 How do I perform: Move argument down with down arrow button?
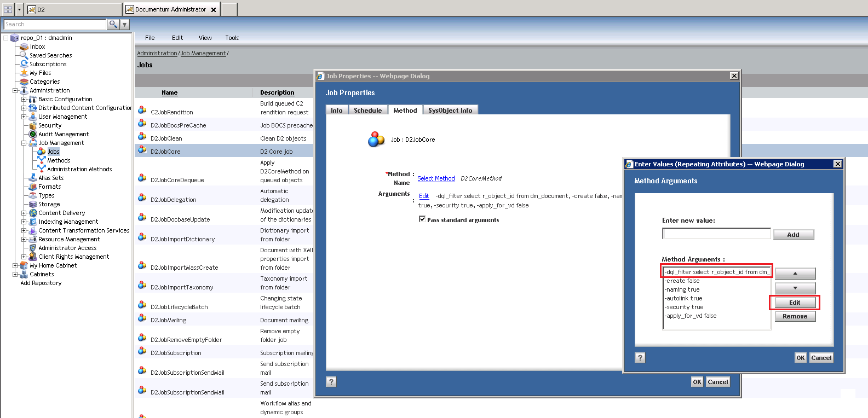pos(795,288)
